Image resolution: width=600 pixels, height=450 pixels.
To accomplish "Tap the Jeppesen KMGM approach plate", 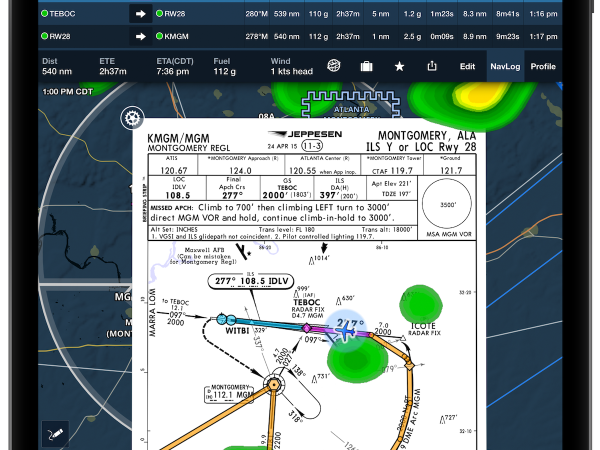I will click(309, 284).
